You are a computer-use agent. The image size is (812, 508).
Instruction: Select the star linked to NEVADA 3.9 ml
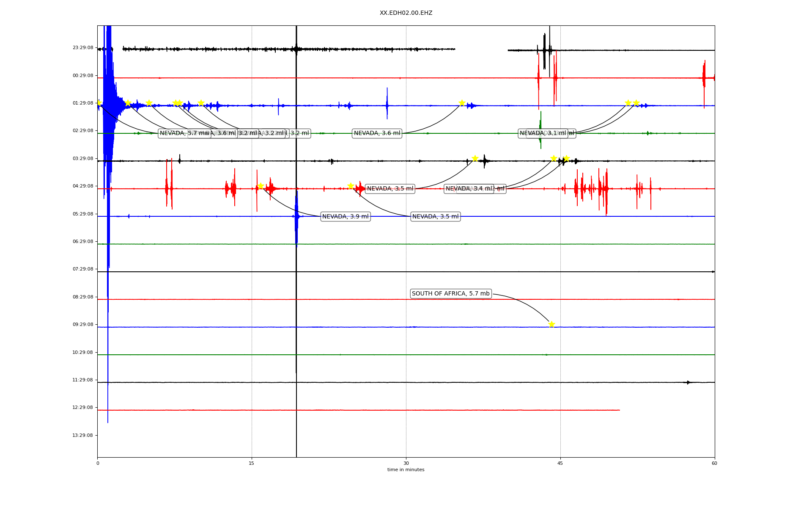[261, 186]
